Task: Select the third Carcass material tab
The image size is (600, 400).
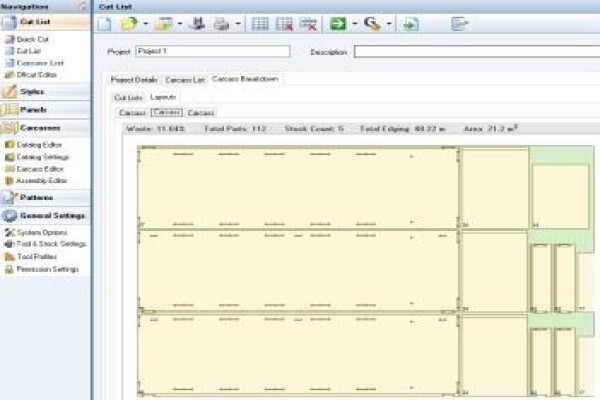Action: (201, 113)
